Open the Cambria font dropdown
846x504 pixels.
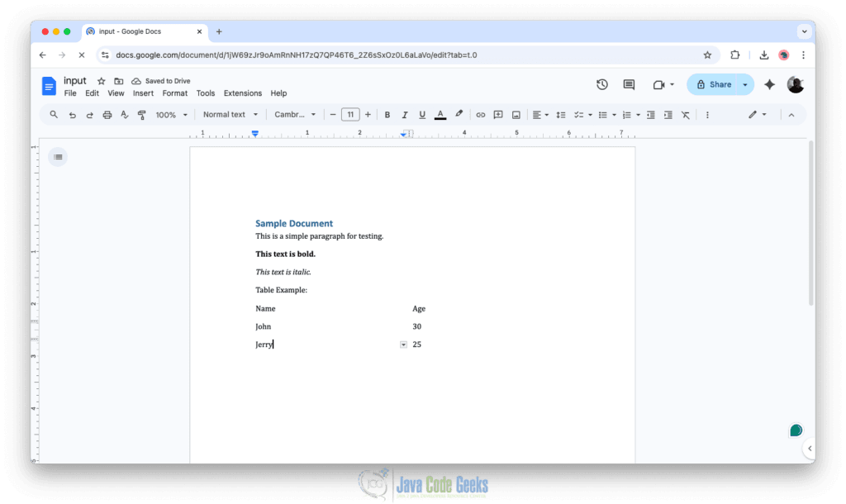pyautogui.click(x=295, y=114)
